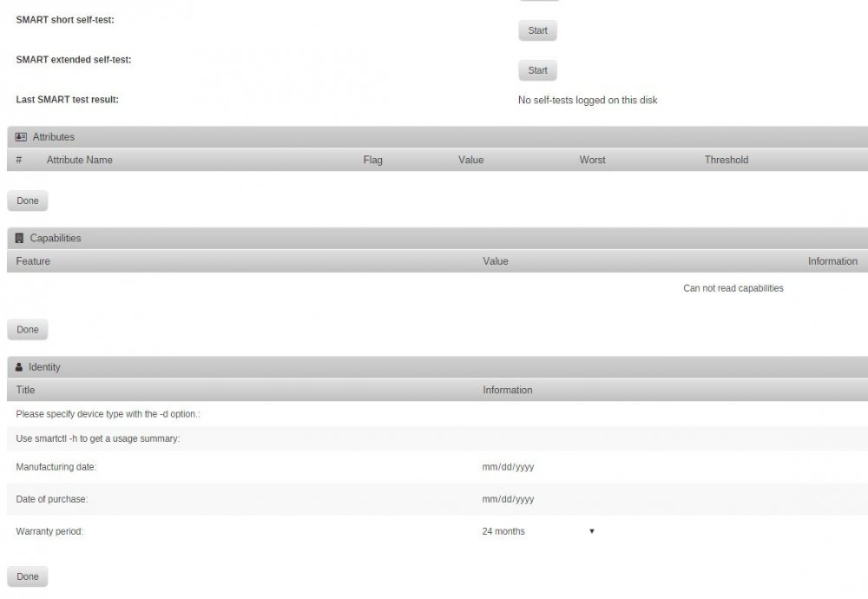Click Done below the Attributes table

[28, 201]
